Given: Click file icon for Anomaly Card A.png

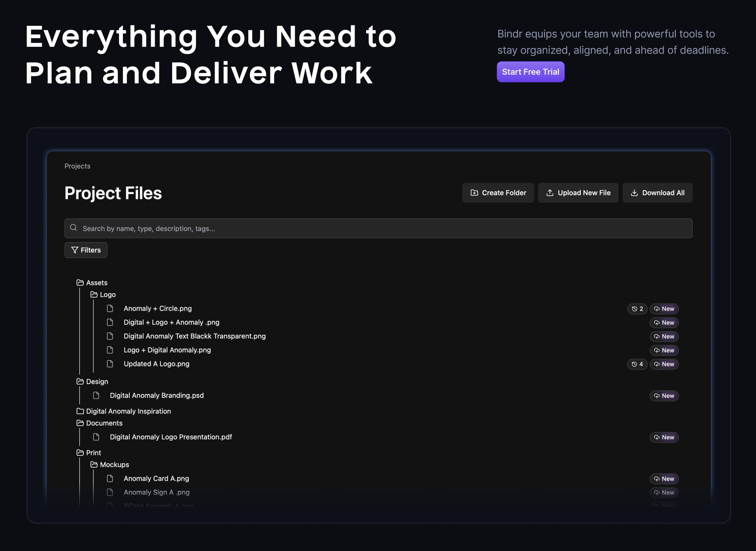Looking at the screenshot, I should (110, 479).
